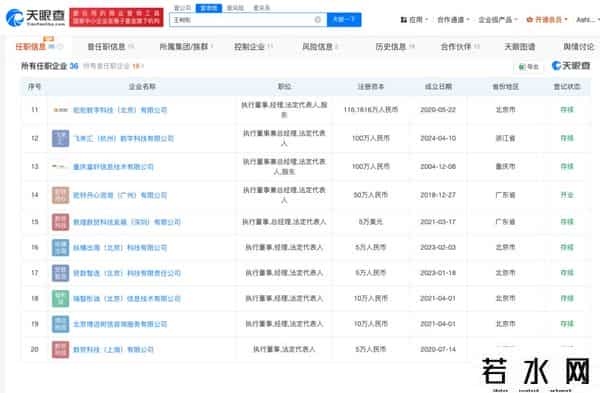Open the blue company logo in row 12
Viewport: 600px width, 393px height.
coord(60,138)
